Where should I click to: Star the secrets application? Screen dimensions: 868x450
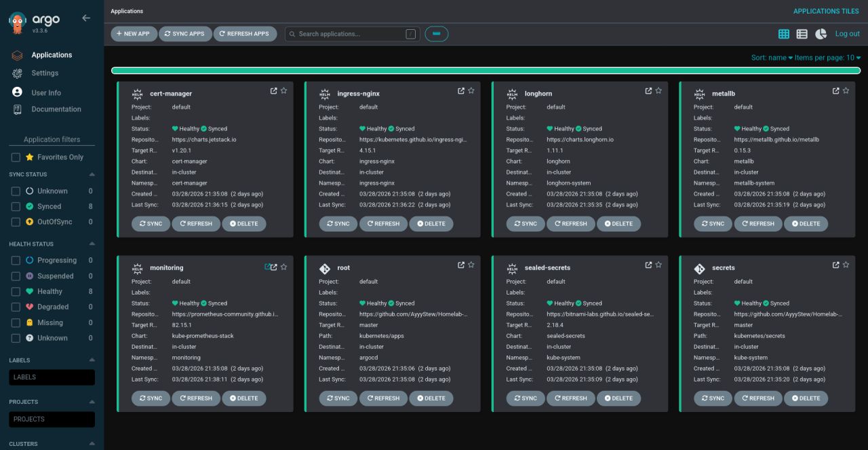pos(846,265)
